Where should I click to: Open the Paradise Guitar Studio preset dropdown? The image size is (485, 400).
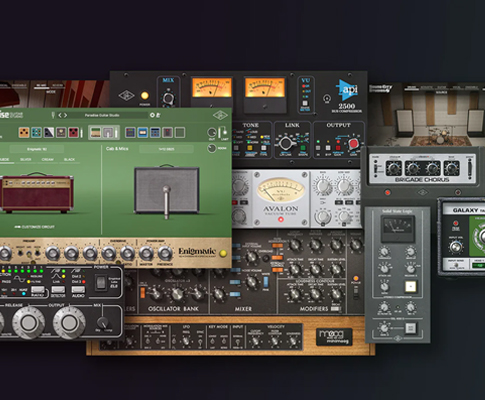tap(102, 115)
